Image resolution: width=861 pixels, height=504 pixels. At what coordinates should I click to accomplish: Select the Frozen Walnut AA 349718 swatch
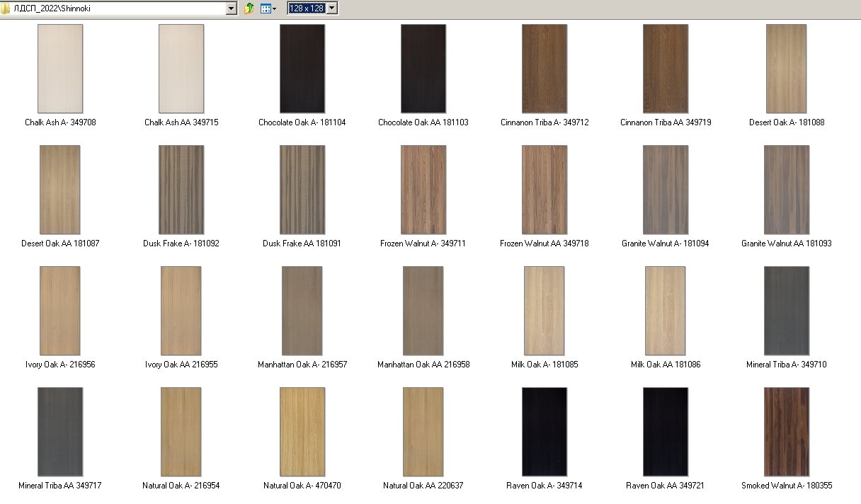pos(544,190)
